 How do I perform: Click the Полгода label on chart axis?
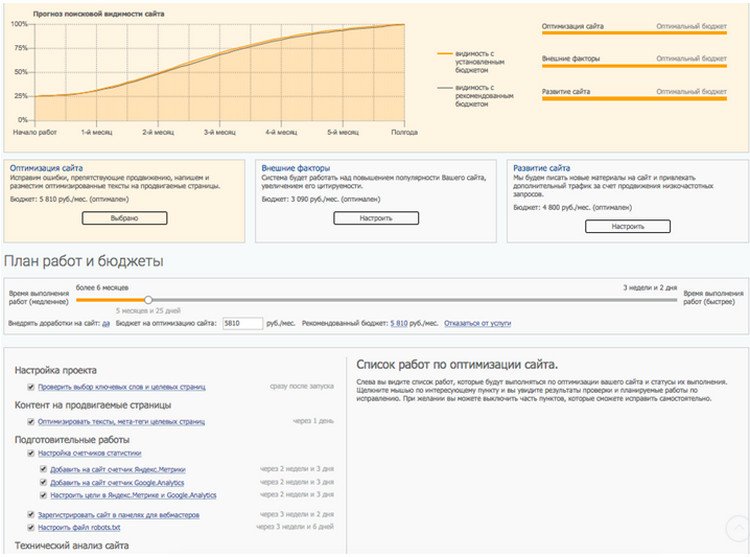click(404, 132)
